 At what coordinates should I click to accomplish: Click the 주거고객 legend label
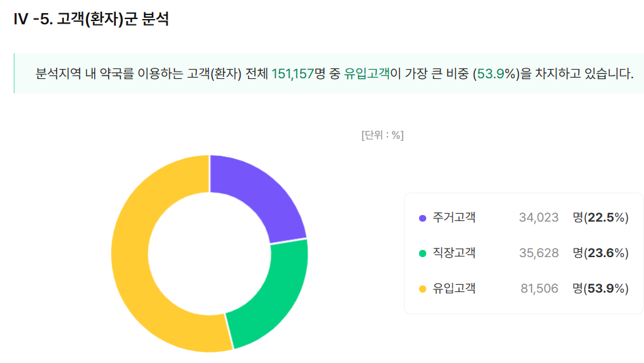(x=454, y=217)
